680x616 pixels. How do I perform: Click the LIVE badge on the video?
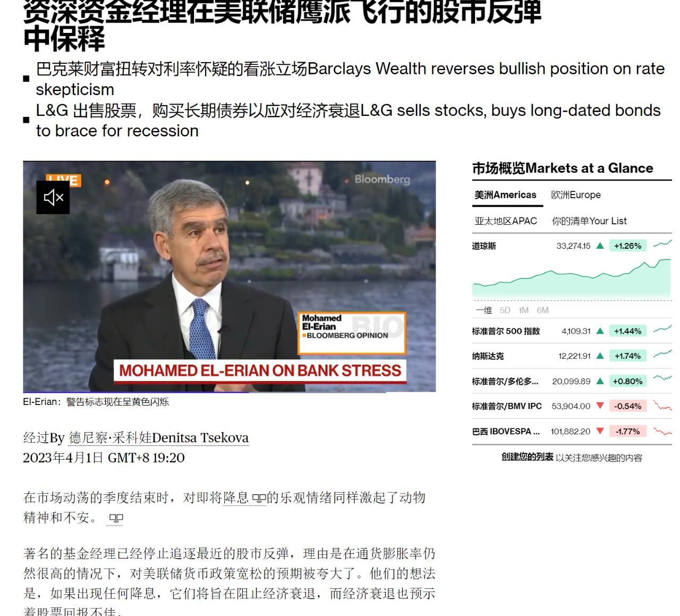coord(64,181)
